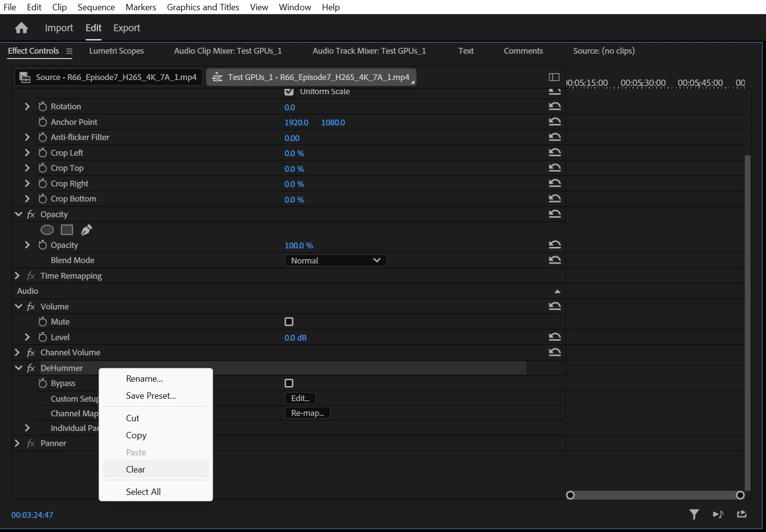766x532 pixels.
Task: Go to the Home screen icon
Action: coord(21,28)
